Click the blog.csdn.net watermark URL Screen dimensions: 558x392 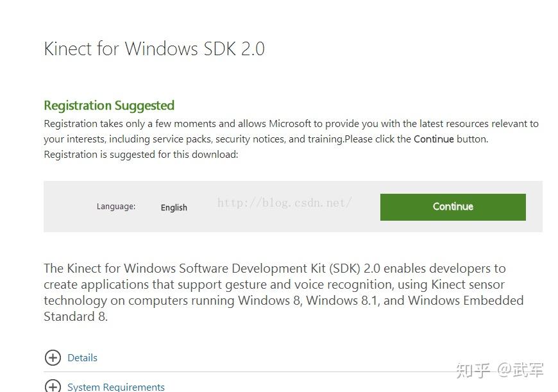coord(285,203)
